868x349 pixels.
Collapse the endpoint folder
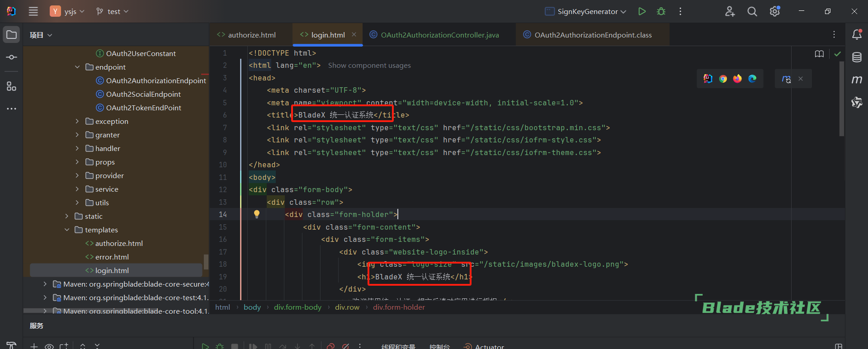click(x=77, y=67)
